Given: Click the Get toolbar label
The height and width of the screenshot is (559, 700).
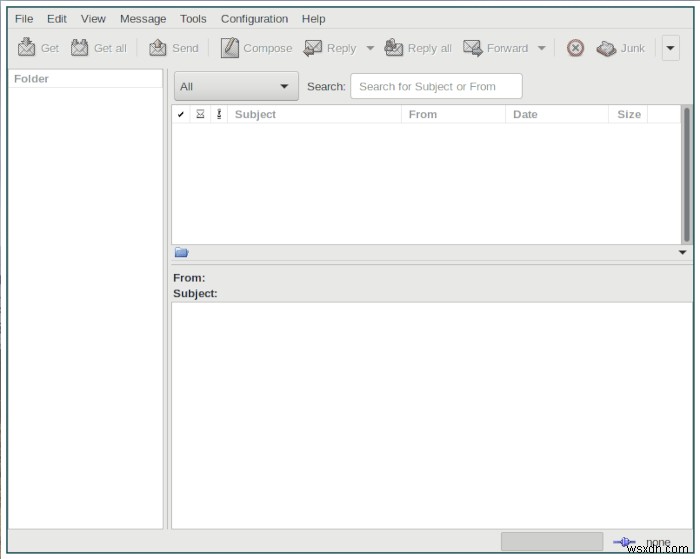Looking at the screenshot, I should 50,48.
